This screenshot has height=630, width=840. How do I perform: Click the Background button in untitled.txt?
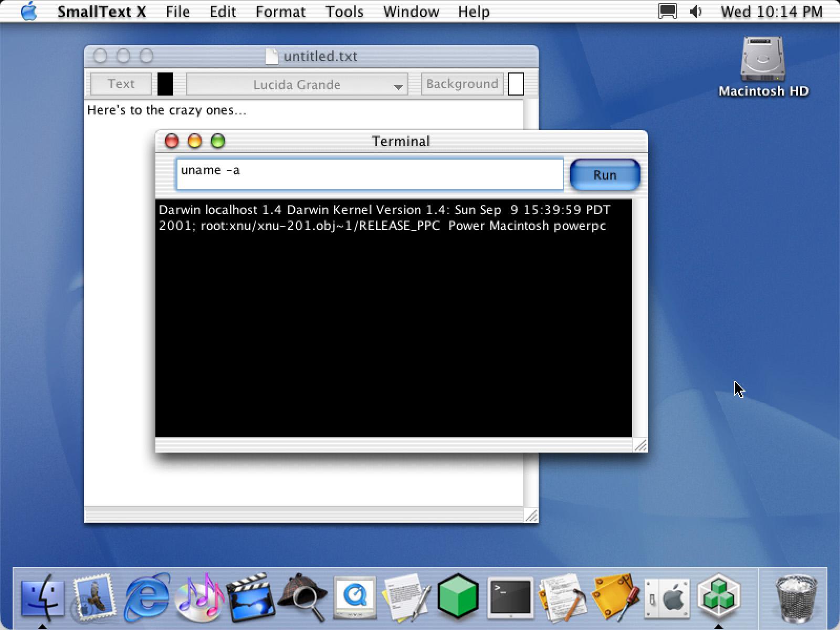coord(462,84)
